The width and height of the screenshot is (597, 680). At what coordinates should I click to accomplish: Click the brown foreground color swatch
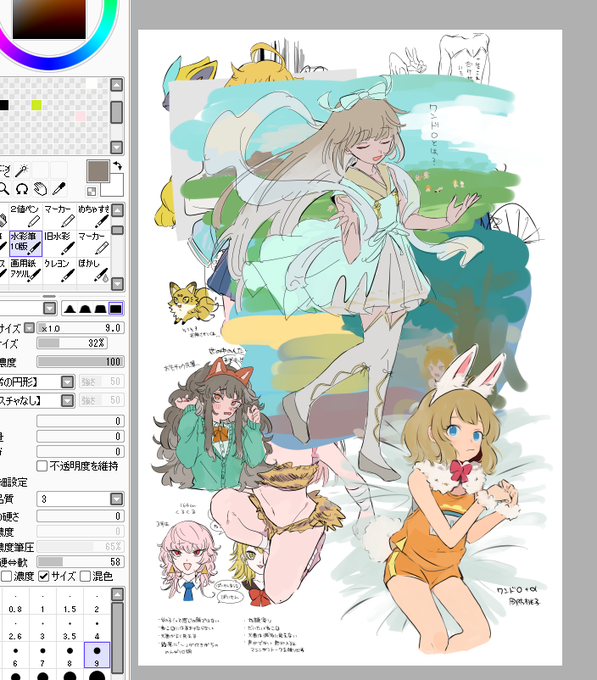coord(98,170)
